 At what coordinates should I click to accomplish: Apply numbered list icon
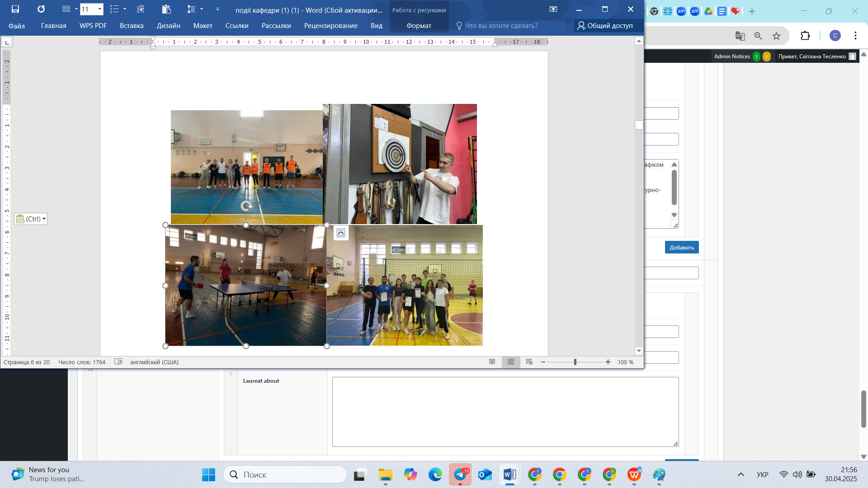(114, 9)
